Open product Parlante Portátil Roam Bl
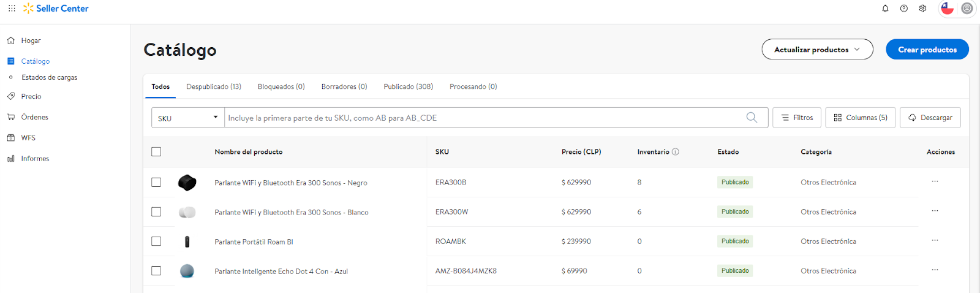 (x=254, y=242)
